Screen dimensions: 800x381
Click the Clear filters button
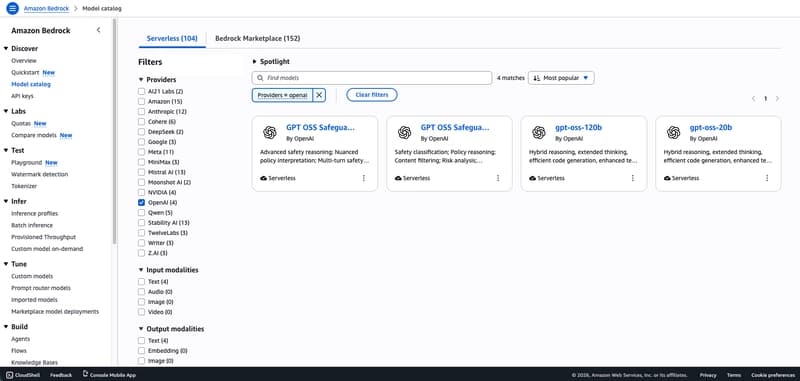click(371, 95)
